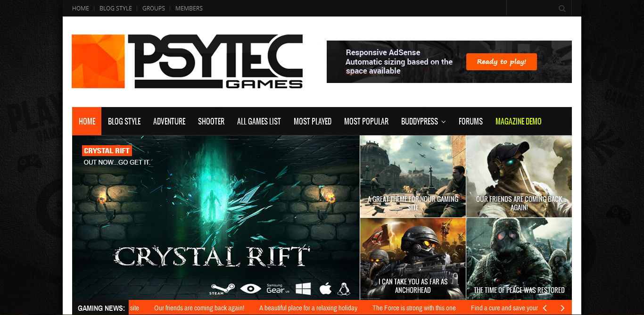Click the Oculus eye icon
Image resolution: width=644 pixels, height=315 pixels.
click(250, 289)
